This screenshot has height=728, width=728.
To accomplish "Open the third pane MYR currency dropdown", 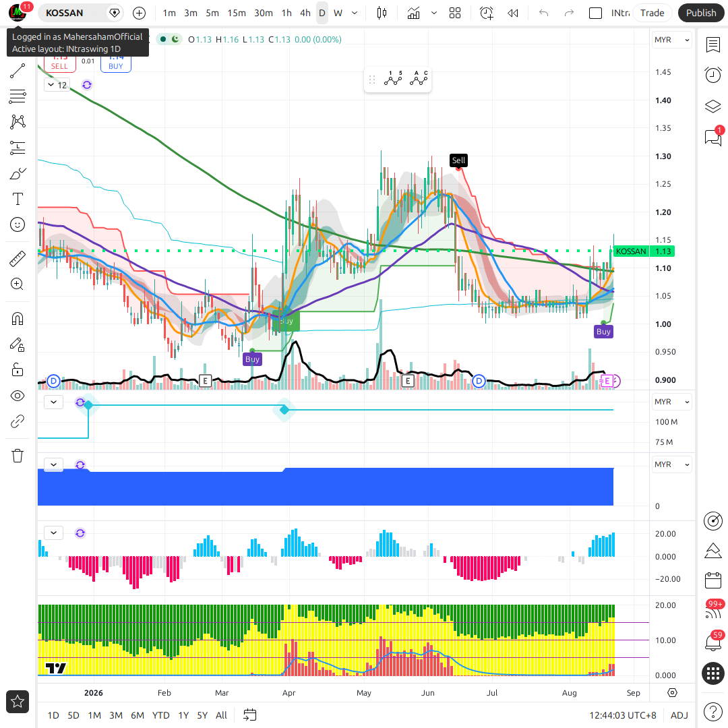I will pyautogui.click(x=672, y=464).
